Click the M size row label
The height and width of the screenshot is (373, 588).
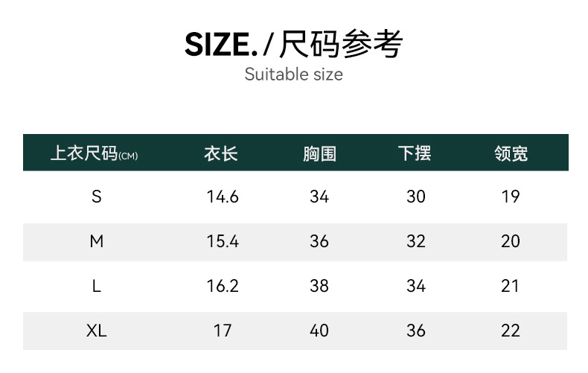[96, 241]
